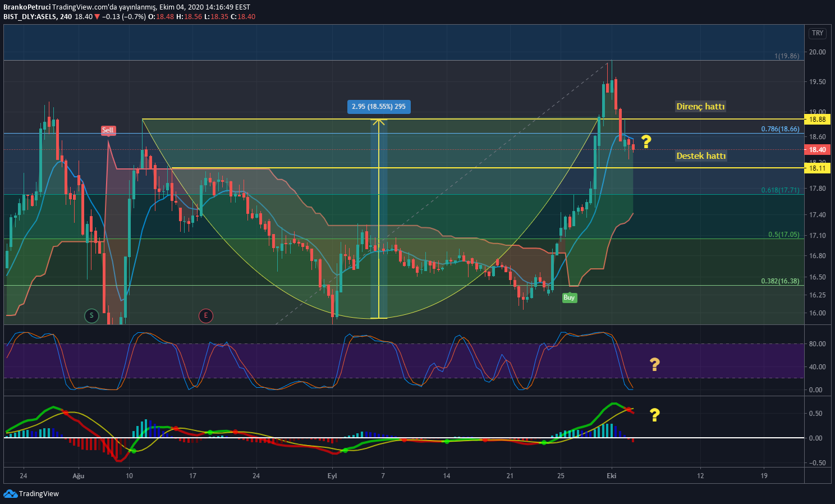Image resolution: width=835 pixels, height=504 pixels.
Task: Click the Fibonacci label 0.618(17.71)
Action: (x=780, y=190)
